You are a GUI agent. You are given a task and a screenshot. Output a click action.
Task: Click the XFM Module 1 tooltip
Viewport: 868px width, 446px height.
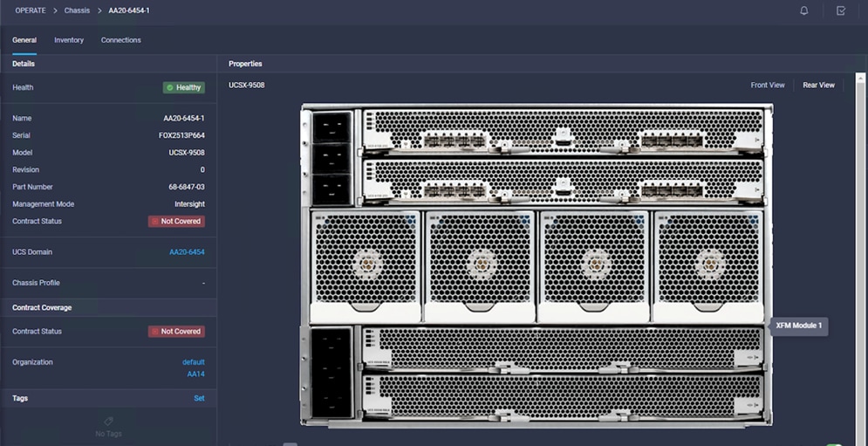click(x=799, y=326)
